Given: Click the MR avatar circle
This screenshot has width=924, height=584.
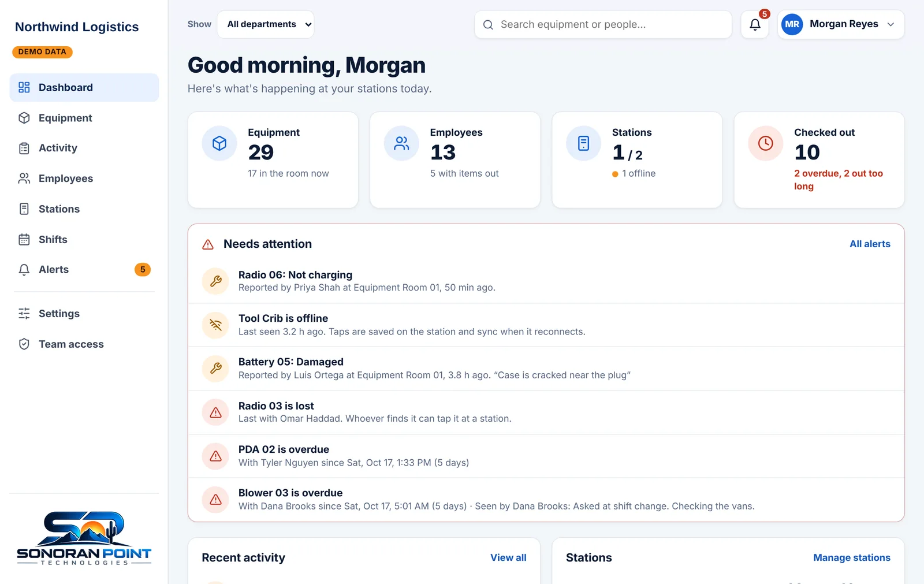Looking at the screenshot, I should click(792, 24).
